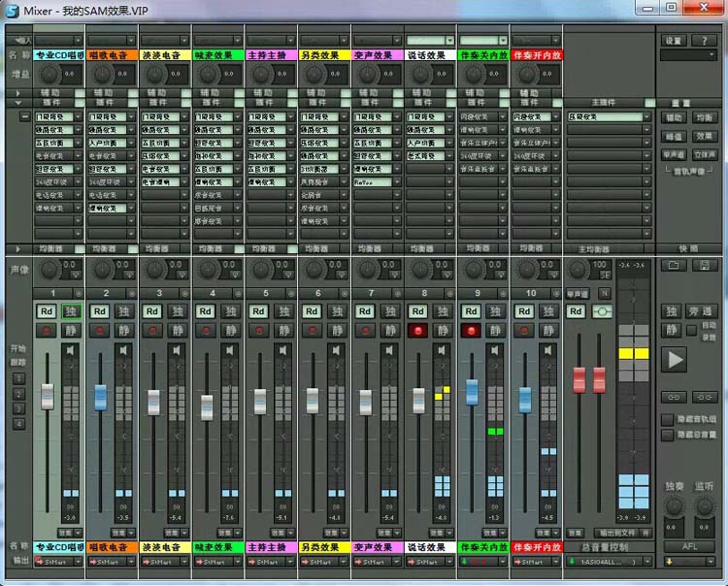The height and width of the screenshot is (586, 728).
Task: Toggle the Rd button on the master strip
Action: click(576, 311)
